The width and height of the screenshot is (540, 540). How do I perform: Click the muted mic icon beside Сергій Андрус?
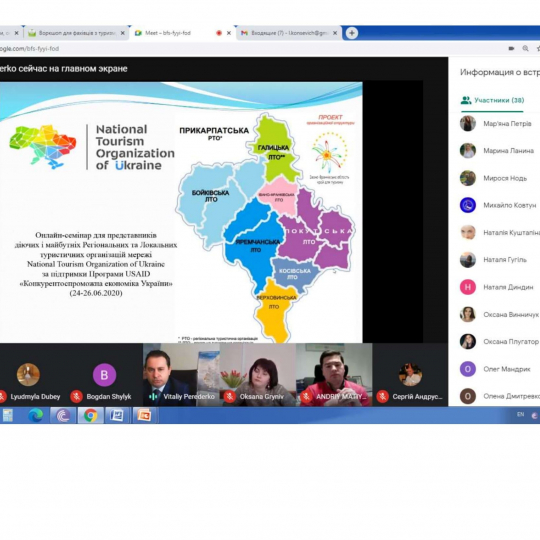point(382,397)
